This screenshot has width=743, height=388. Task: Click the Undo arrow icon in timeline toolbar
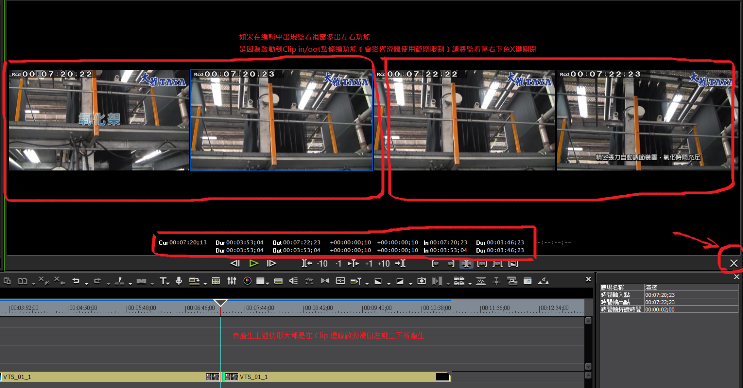point(76,281)
